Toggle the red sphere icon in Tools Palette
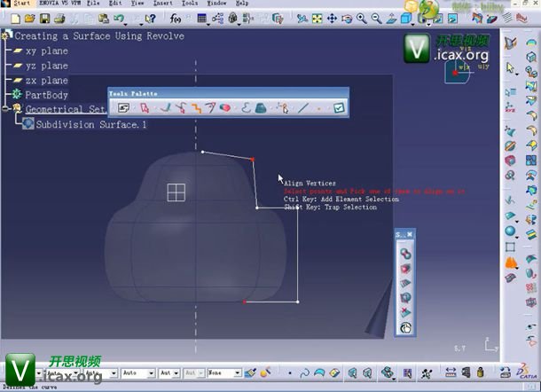541x392 pixels. pyautogui.click(x=225, y=108)
